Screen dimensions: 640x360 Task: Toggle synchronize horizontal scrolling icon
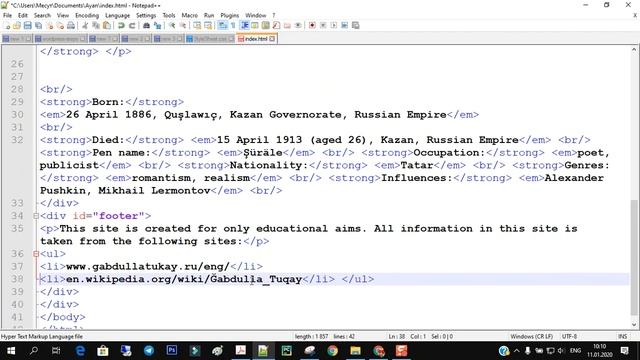[208, 25]
